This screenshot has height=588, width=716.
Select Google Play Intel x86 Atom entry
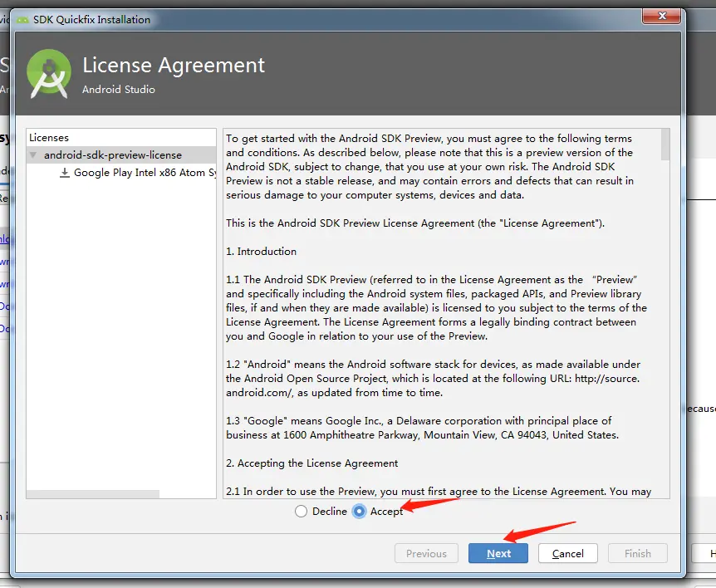[x=145, y=173]
